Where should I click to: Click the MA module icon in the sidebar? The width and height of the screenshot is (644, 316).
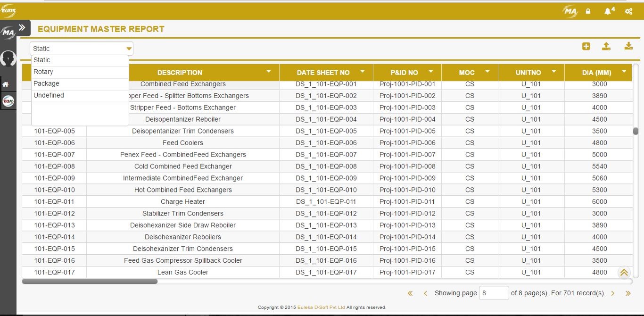(x=8, y=33)
